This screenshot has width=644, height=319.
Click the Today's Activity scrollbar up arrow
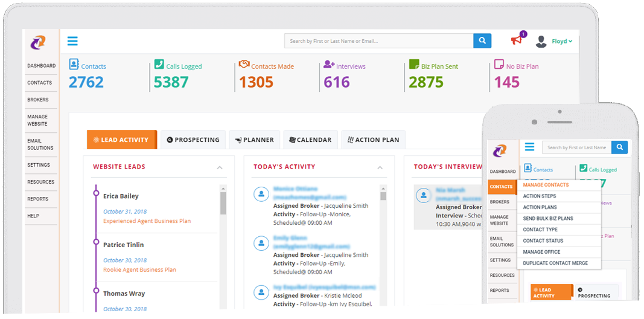[383, 188]
